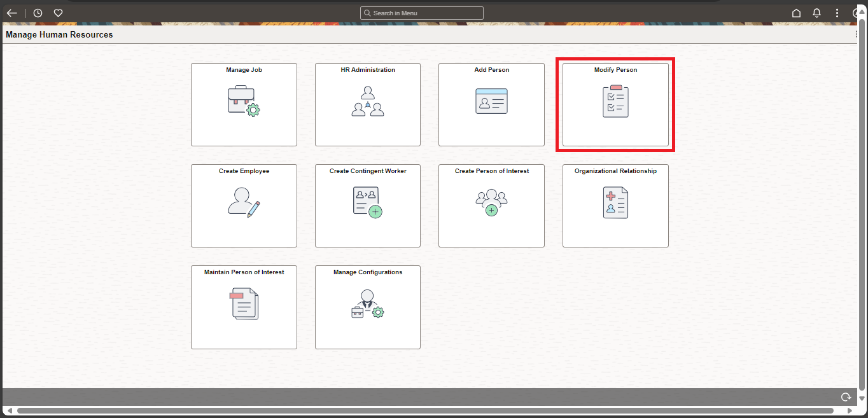
Task: Click the Home icon
Action: [796, 13]
